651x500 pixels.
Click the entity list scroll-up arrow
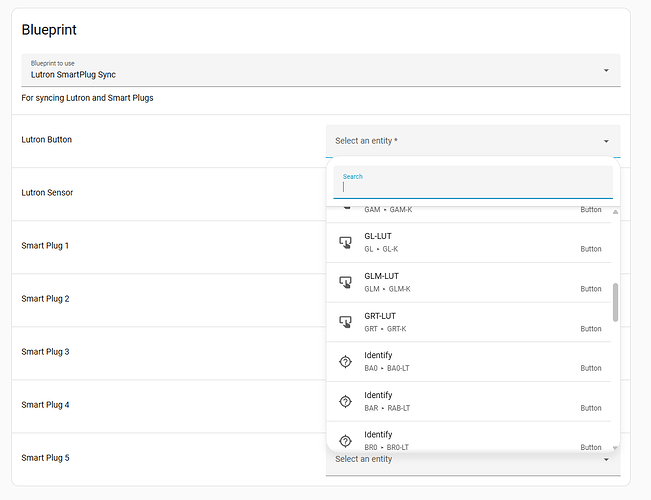[615, 212]
